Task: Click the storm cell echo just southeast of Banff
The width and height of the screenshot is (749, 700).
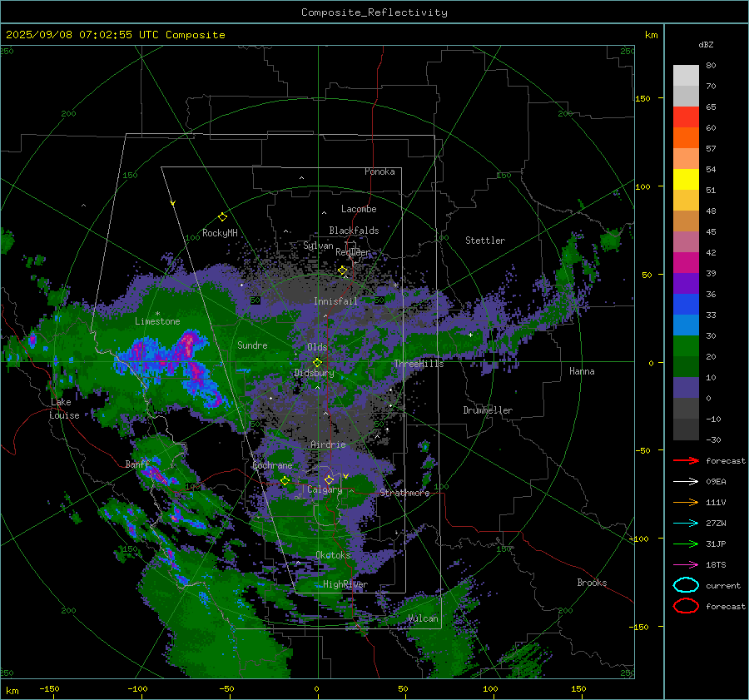Action: tap(156, 474)
